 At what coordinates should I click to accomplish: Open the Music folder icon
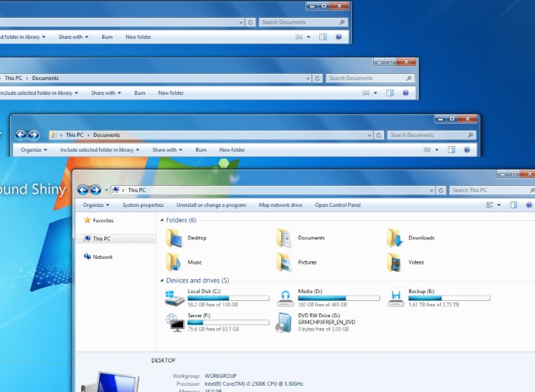[x=174, y=262]
